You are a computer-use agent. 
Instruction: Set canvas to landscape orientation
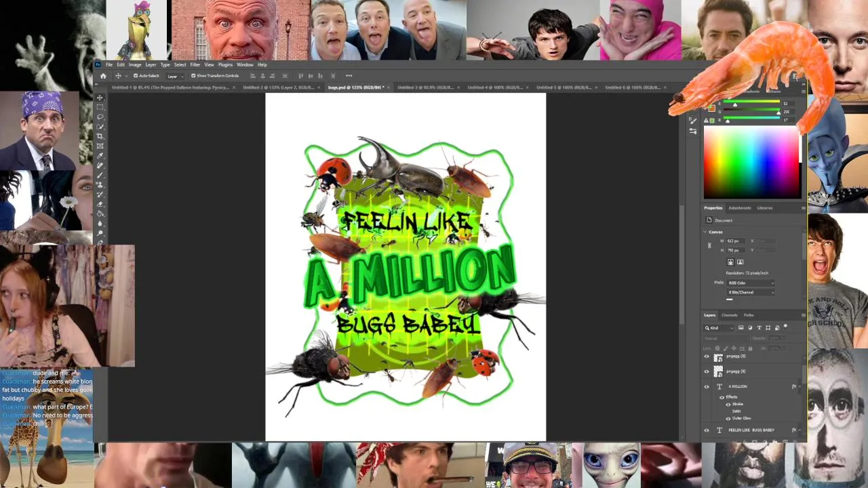(x=740, y=262)
